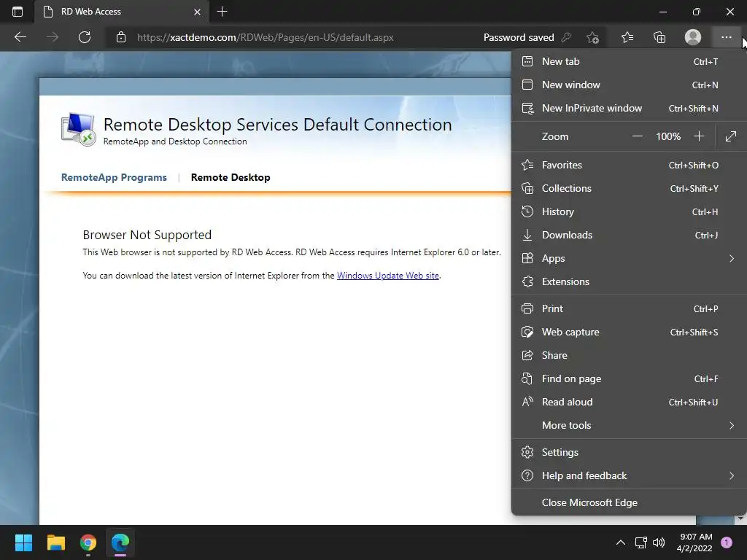Click the Refresh page icon

[x=85, y=37]
